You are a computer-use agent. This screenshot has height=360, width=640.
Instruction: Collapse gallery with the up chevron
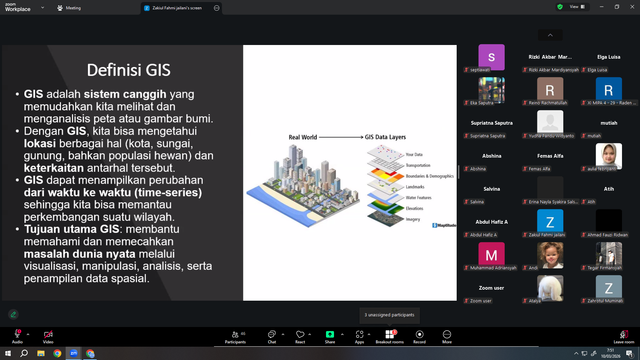point(550,35)
